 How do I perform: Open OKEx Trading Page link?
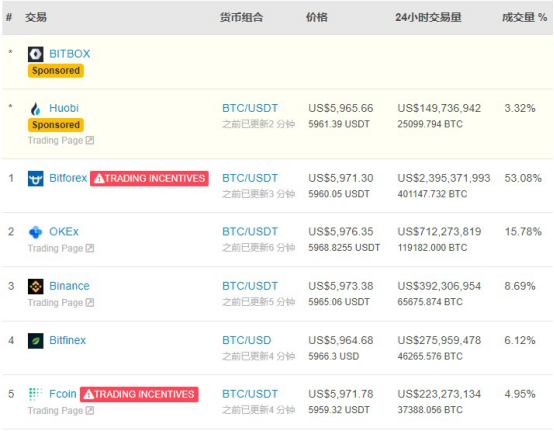pyautogui.click(x=61, y=248)
